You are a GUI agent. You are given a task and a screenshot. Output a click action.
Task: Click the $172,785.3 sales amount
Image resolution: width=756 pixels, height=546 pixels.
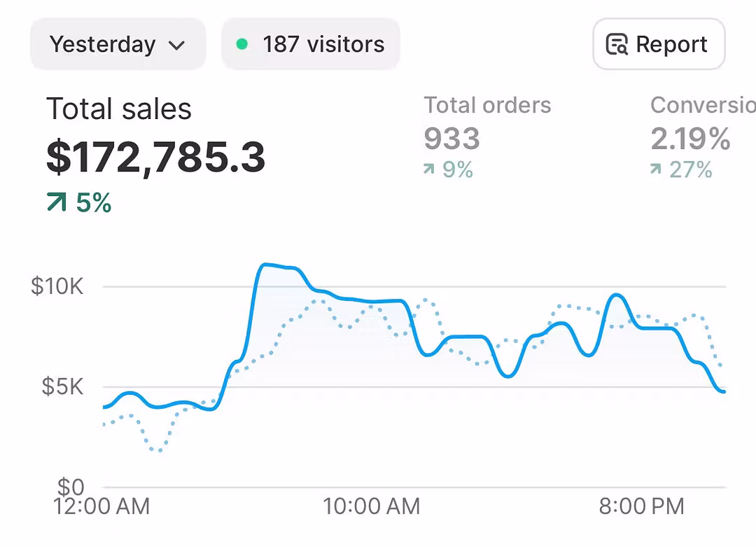(156, 157)
